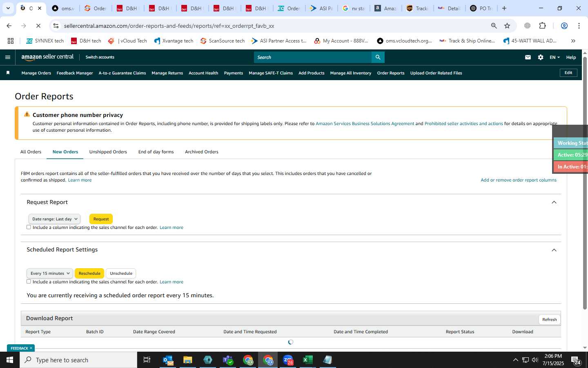Click the bookmark icon in the favorites bar
The width and height of the screenshot is (588, 368).
click(8, 73)
